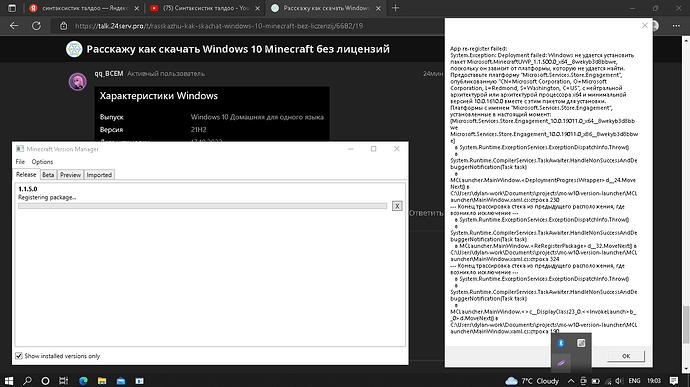Click the Minecraft Version Manager title icon
This screenshot has width=690, height=387.
tap(20, 149)
